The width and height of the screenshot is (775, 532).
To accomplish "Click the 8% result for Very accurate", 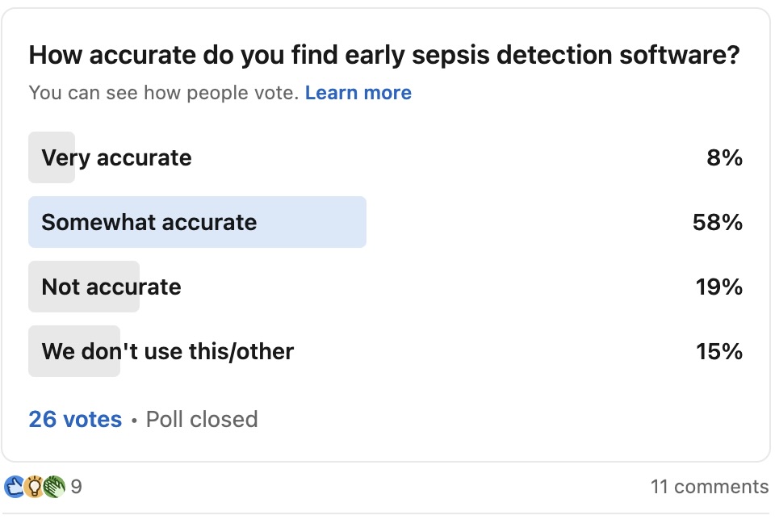I will point(724,157).
